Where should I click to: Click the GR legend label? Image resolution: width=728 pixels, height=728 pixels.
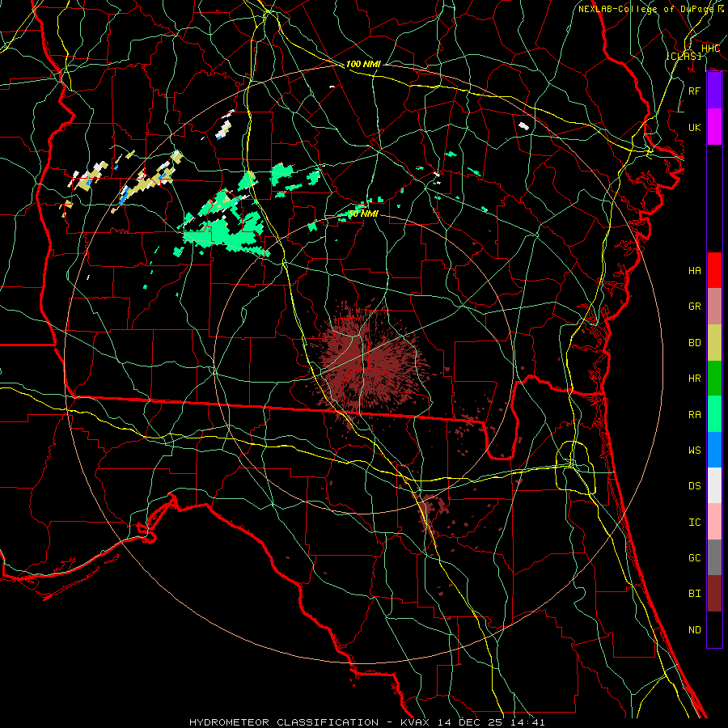(694, 307)
